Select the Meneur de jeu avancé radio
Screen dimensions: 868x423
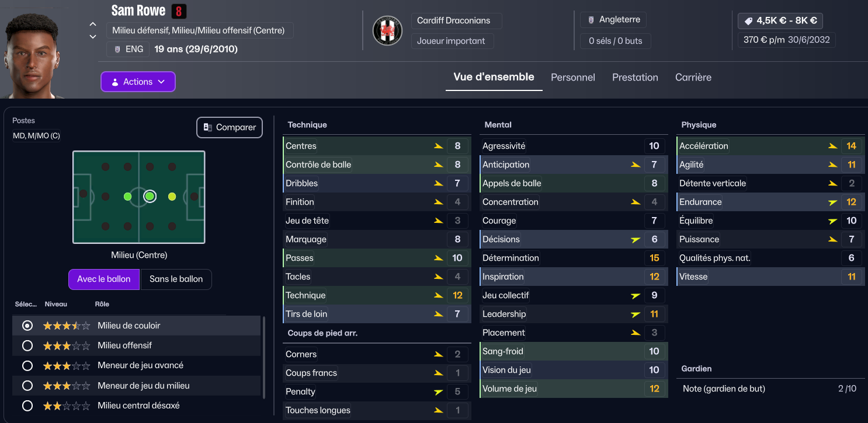pos(27,365)
